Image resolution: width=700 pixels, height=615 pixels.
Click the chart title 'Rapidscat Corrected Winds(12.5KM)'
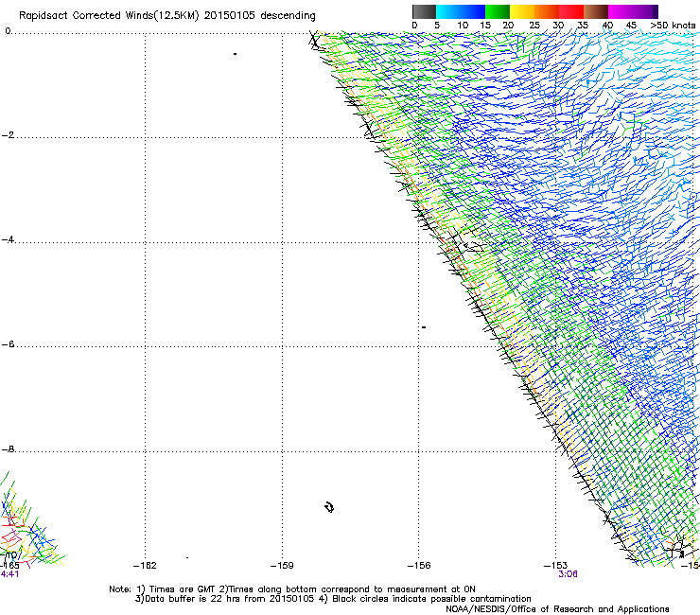pos(109,16)
